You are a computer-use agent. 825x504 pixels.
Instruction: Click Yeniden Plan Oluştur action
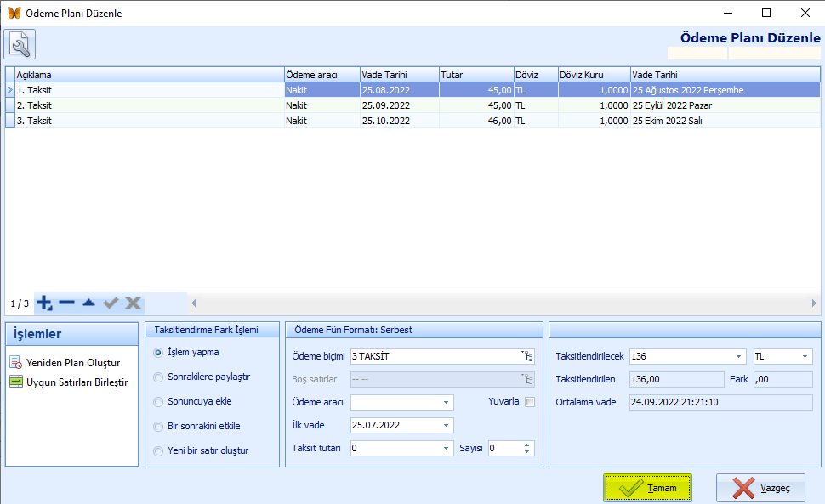73,363
